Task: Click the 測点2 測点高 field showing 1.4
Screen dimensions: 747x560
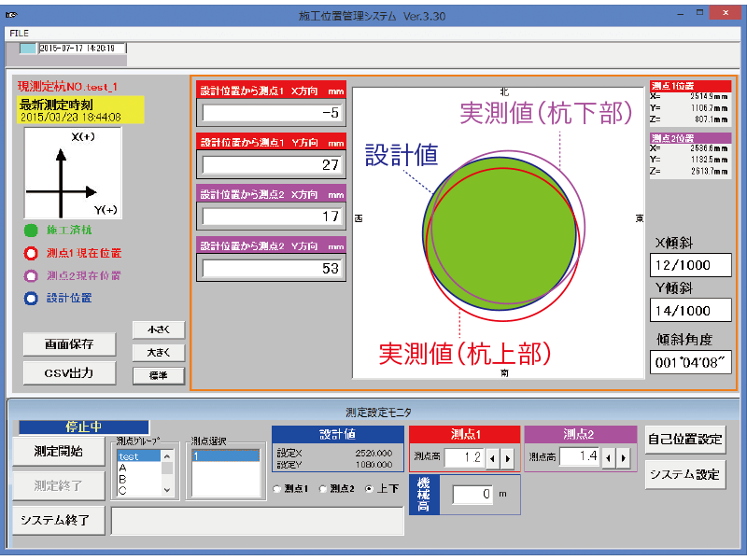Action: coord(580,456)
